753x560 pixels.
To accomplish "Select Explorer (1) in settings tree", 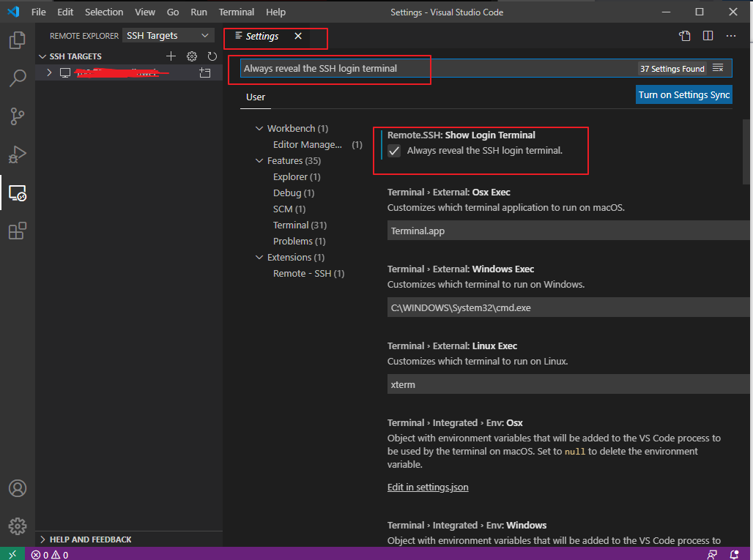I will 297,176.
